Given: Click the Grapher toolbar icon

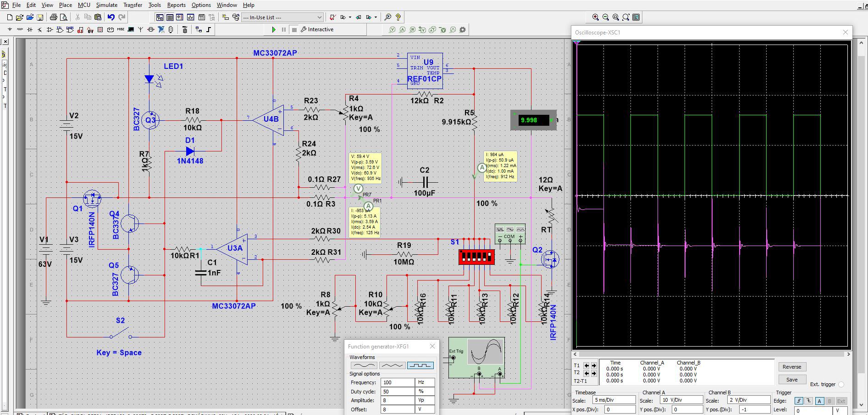Looking at the screenshot, I should pos(190,17).
